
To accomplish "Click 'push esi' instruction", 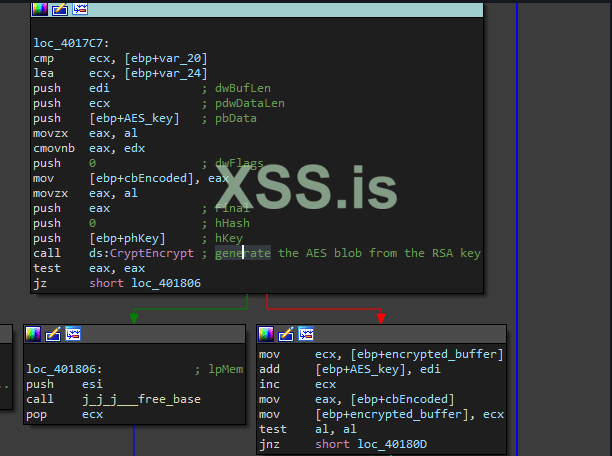I will tap(64, 385).
